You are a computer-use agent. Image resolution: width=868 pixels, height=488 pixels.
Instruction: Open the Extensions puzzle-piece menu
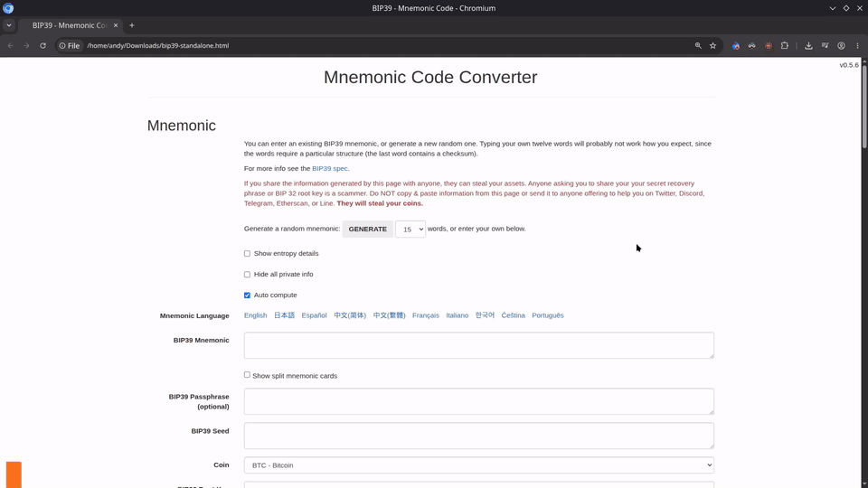click(785, 45)
